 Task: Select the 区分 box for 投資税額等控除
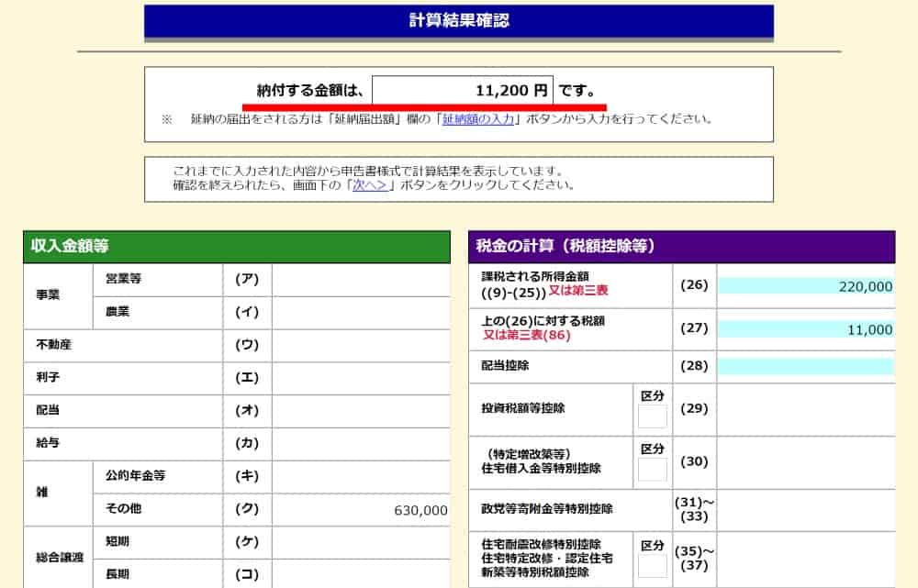(652, 417)
